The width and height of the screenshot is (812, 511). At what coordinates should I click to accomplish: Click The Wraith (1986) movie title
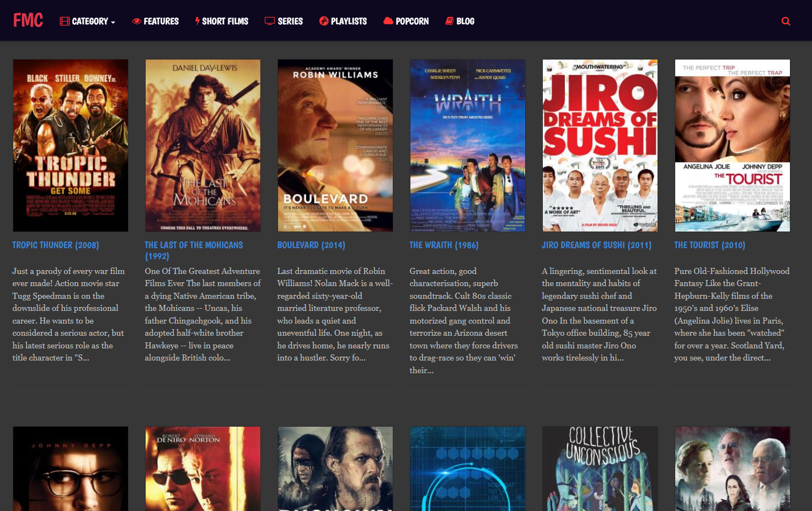[444, 245]
